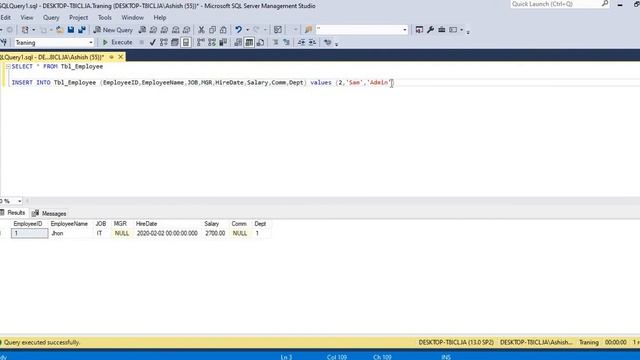The width and height of the screenshot is (640, 360).
Task: Open the Query menu
Action: pyautogui.click(x=51, y=18)
